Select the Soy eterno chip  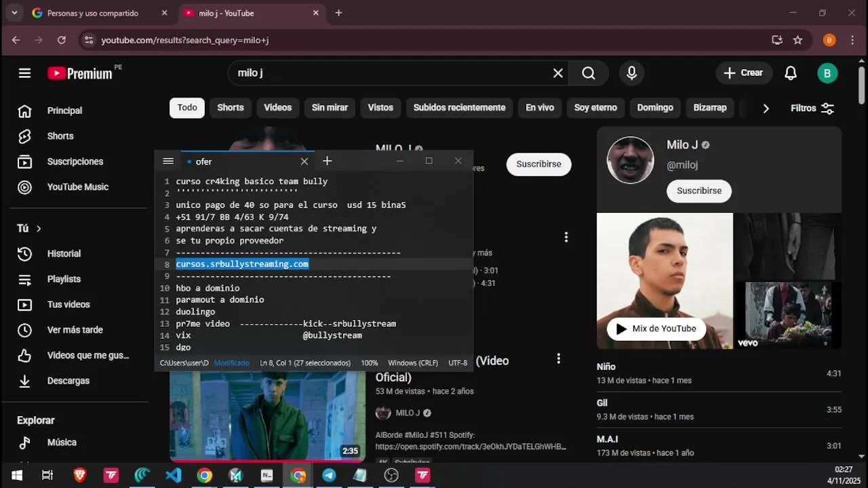click(595, 108)
